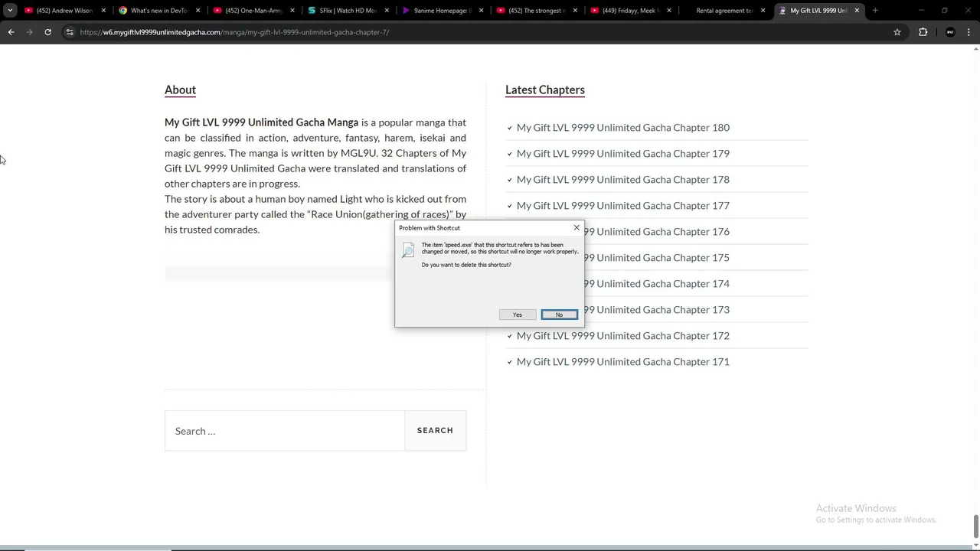Switch to the Andrew Wilson YouTube tab
Image resolution: width=980 pixels, height=551 pixels.
[64, 11]
